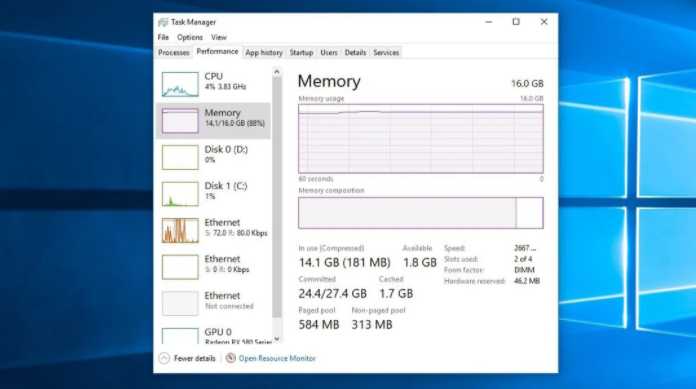Click the Disk 0 (D:) graph thumbnail
696x389 pixels.
click(180, 157)
